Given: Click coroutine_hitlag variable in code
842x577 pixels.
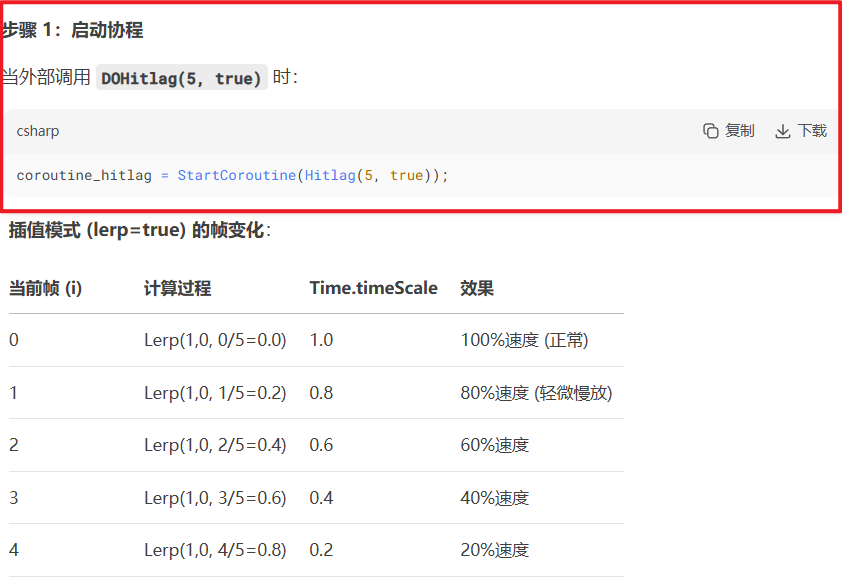Looking at the screenshot, I should [84, 176].
